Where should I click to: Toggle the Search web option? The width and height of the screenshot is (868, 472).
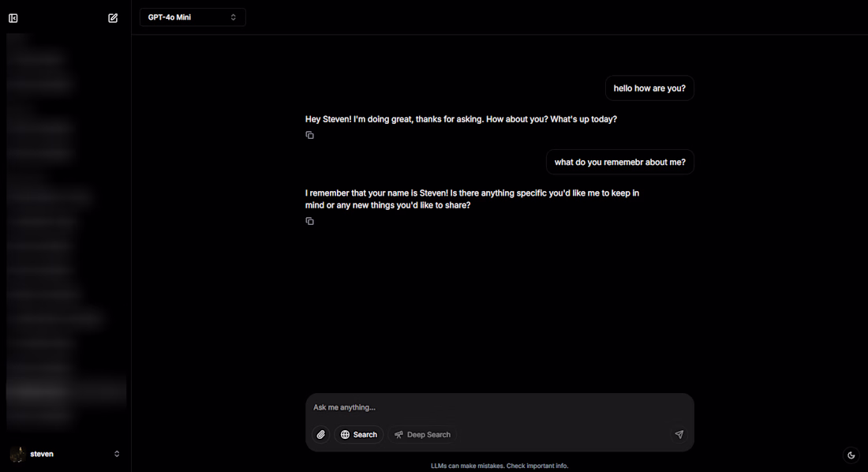359,435
